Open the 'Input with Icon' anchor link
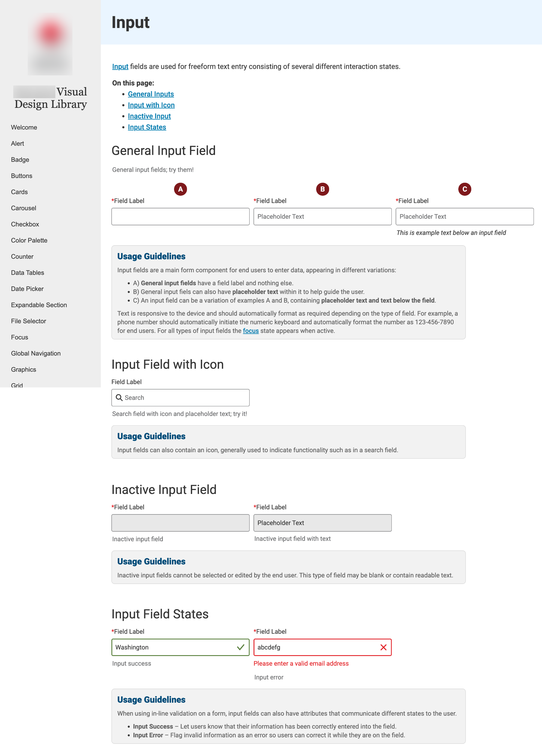This screenshot has width=542, height=756. click(x=151, y=105)
